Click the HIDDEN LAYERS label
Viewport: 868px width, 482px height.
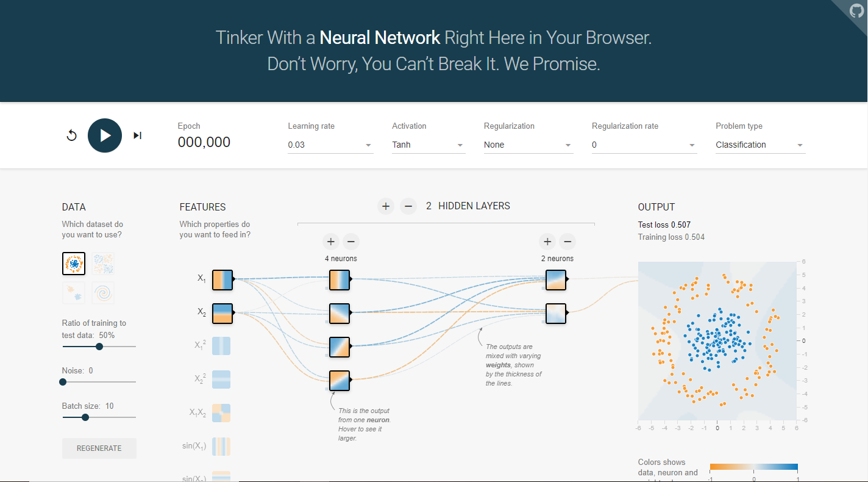click(x=474, y=206)
